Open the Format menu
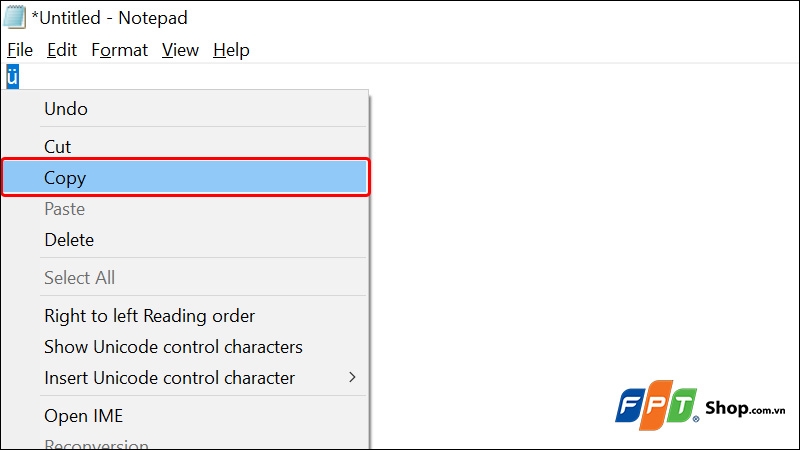This screenshot has height=450, width=800. click(x=119, y=50)
